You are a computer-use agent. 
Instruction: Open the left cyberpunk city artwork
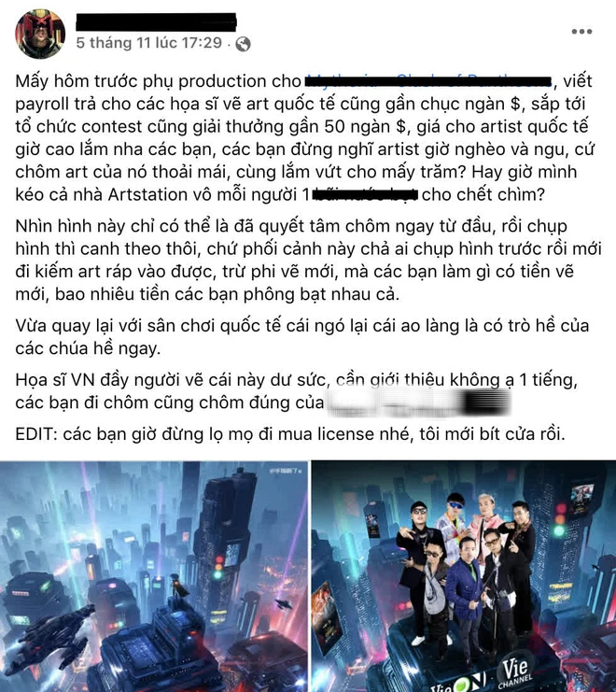point(153,576)
